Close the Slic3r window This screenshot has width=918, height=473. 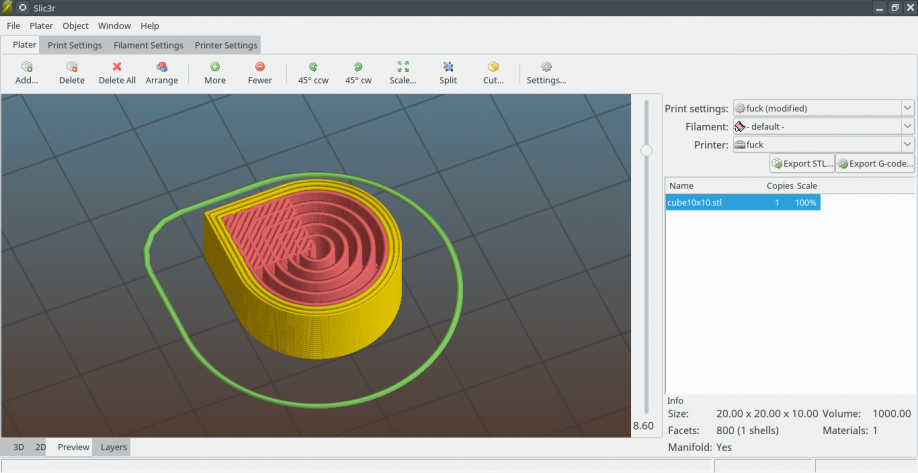pos(910,8)
